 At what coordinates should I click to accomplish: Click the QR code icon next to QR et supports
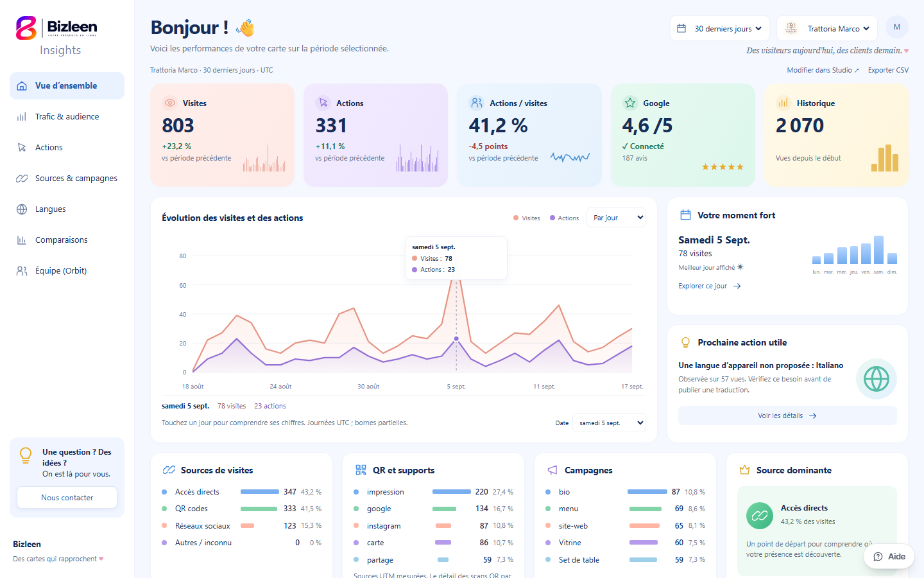[x=361, y=470]
